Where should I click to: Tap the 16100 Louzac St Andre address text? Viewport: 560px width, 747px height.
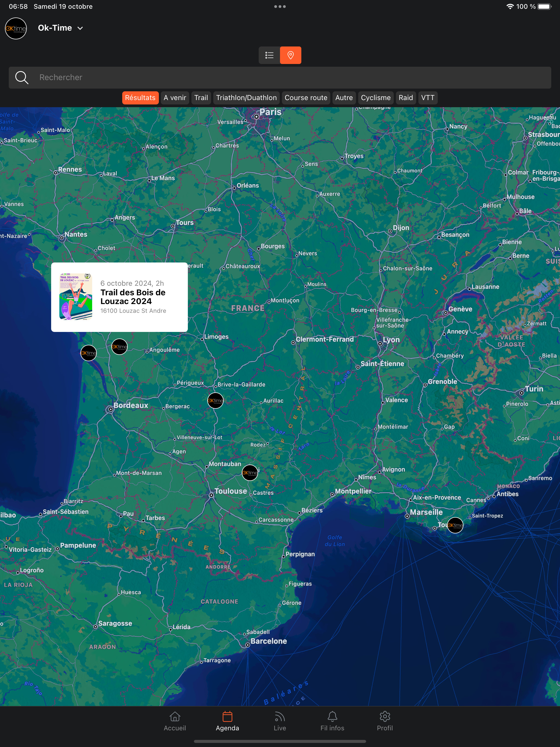(133, 311)
